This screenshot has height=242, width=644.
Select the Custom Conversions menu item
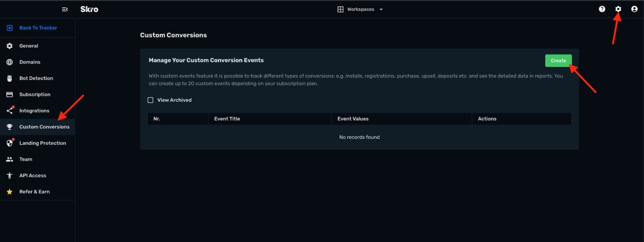click(37, 127)
